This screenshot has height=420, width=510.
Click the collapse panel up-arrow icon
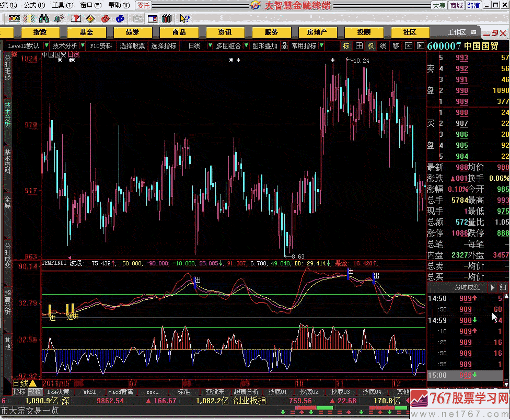408,46
